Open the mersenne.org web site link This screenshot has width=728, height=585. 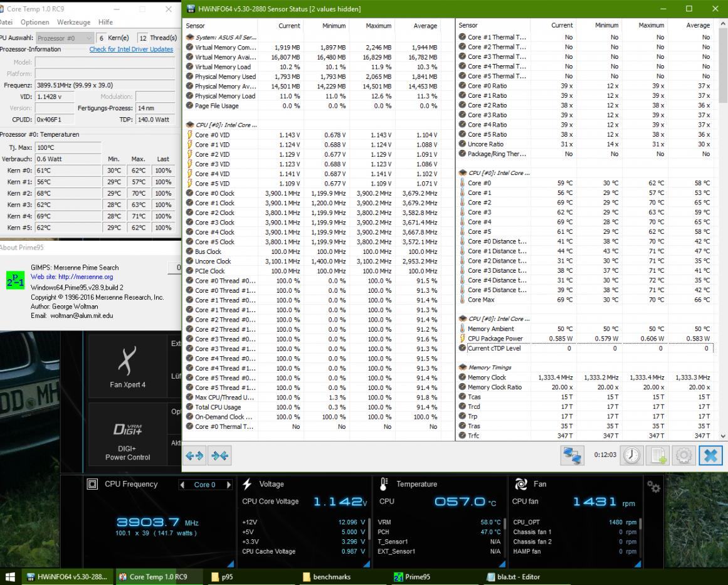[86, 277]
